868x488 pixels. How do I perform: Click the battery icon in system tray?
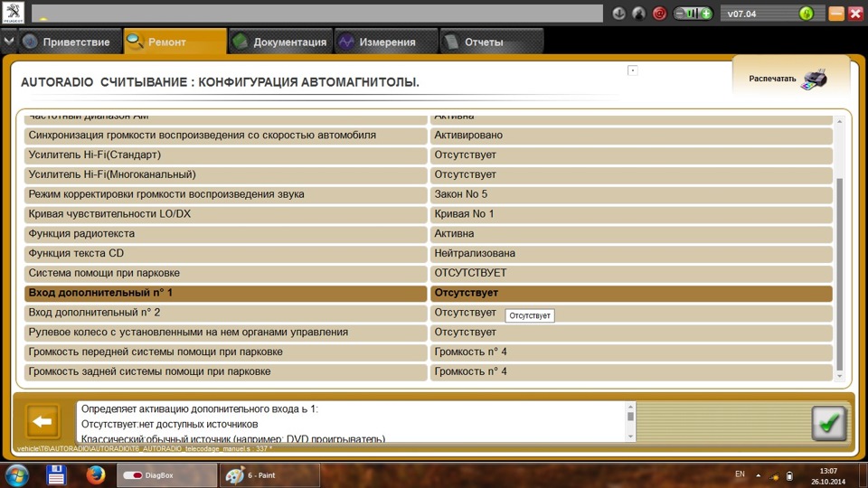point(789,476)
